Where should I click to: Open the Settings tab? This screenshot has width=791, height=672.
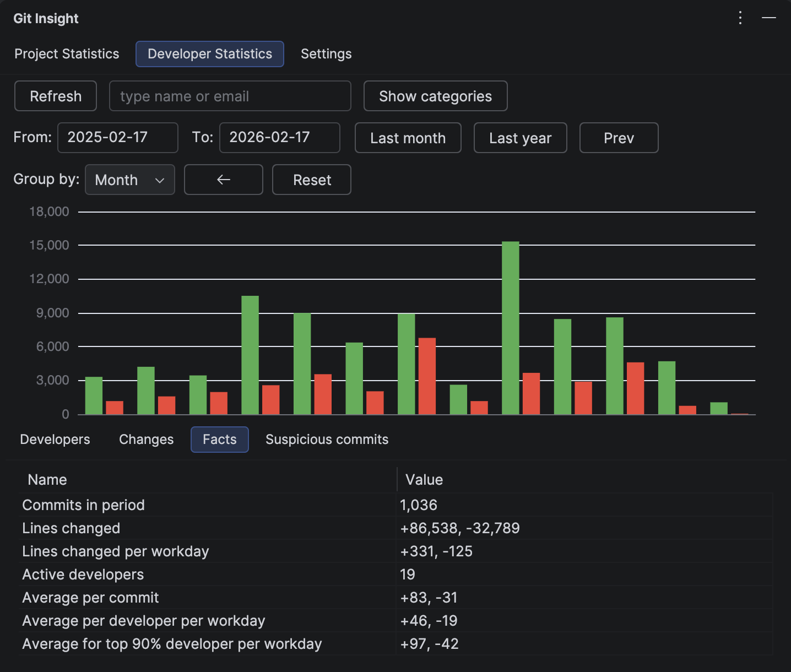coord(326,53)
